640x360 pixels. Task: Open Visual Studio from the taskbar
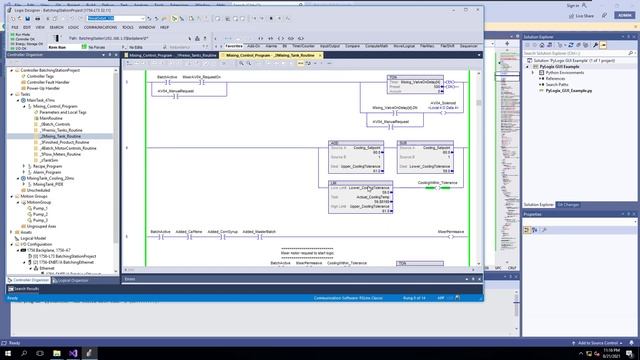pyautogui.click(x=73, y=353)
